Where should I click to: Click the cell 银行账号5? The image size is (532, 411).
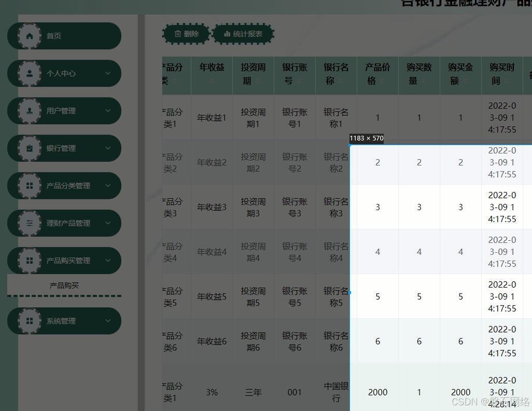click(295, 296)
